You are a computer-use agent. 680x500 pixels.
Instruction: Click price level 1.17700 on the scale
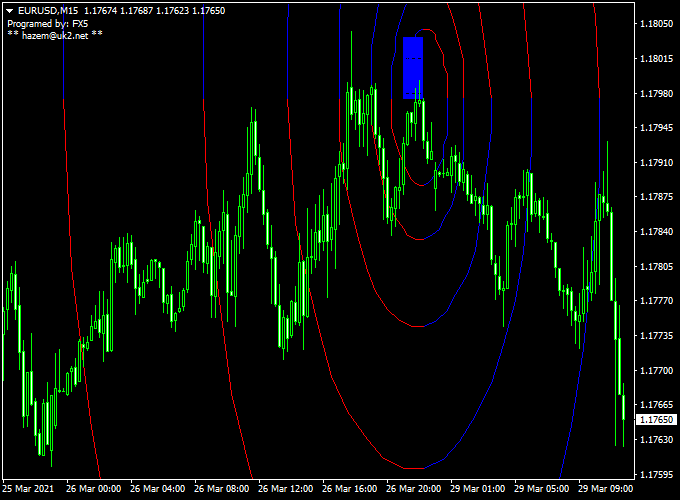(657, 370)
